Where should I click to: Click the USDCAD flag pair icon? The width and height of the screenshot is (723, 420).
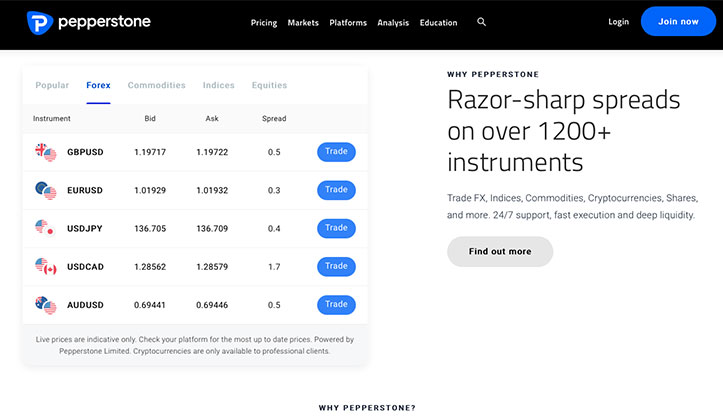[46, 266]
